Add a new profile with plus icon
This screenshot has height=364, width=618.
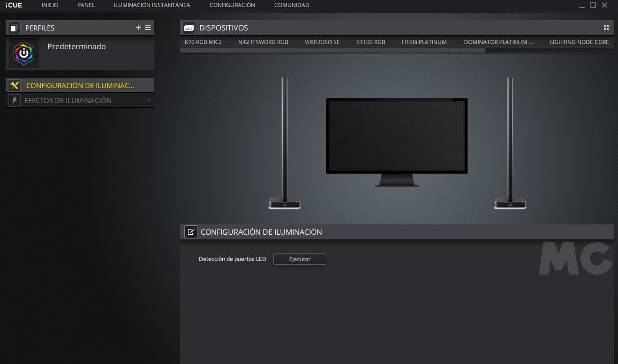(138, 28)
